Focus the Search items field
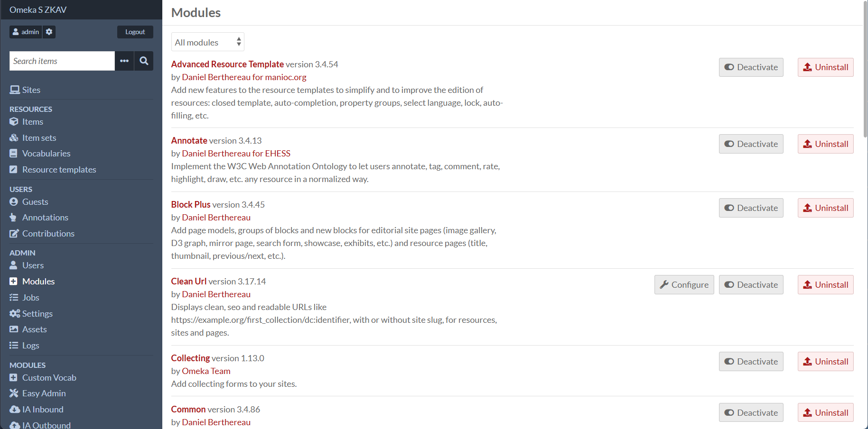Screen dimensions: 868x429 coord(62,61)
